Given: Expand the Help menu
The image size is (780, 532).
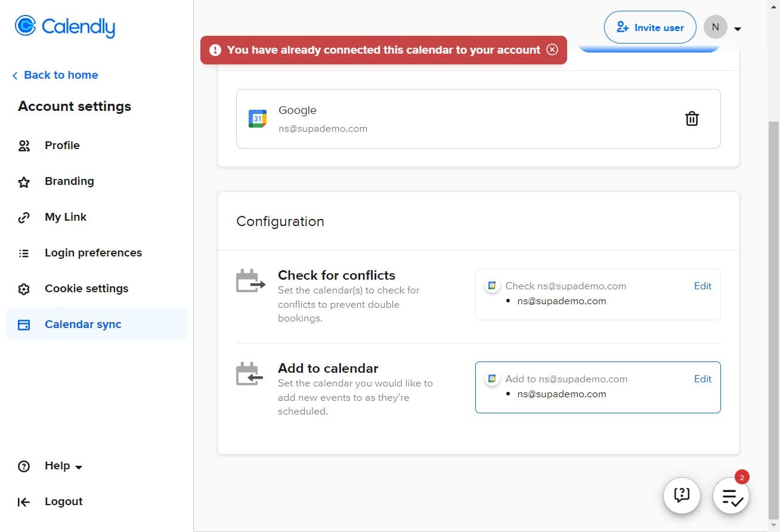Looking at the screenshot, I should (x=63, y=466).
